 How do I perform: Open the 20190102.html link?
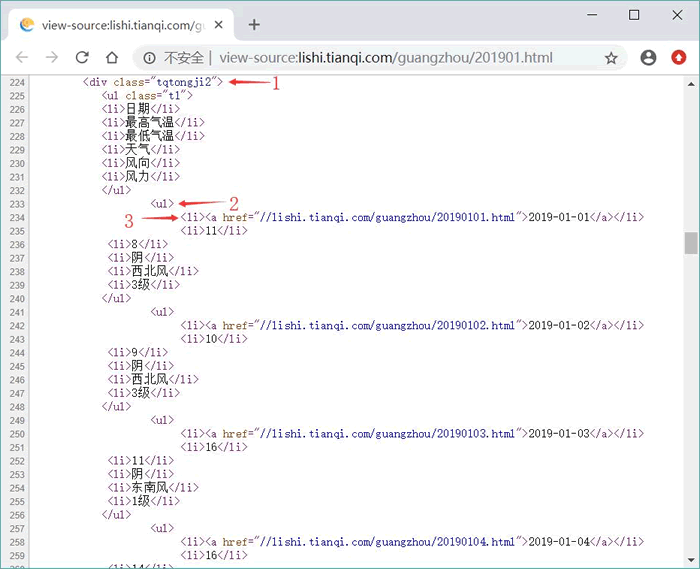(x=387, y=325)
